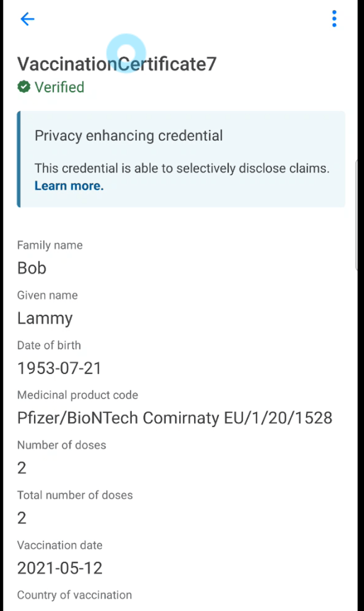Screen dimensions: 364x611
Task: Tap the selectively disclose claims message
Action: click(181, 168)
